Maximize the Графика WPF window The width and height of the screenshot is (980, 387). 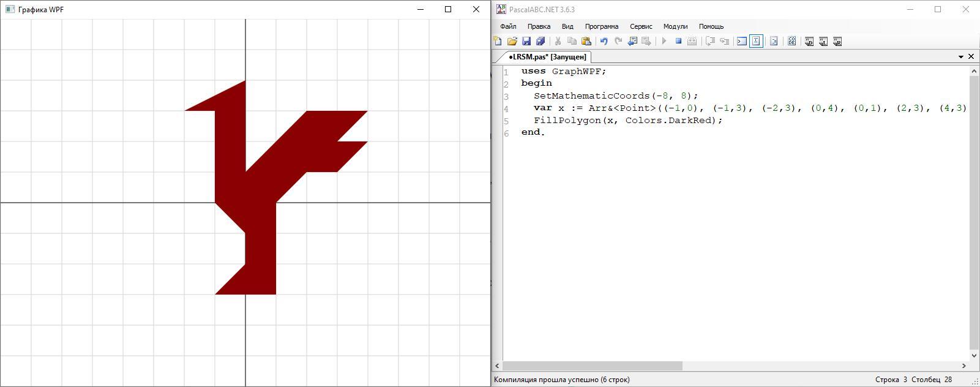[x=448, y=9]
